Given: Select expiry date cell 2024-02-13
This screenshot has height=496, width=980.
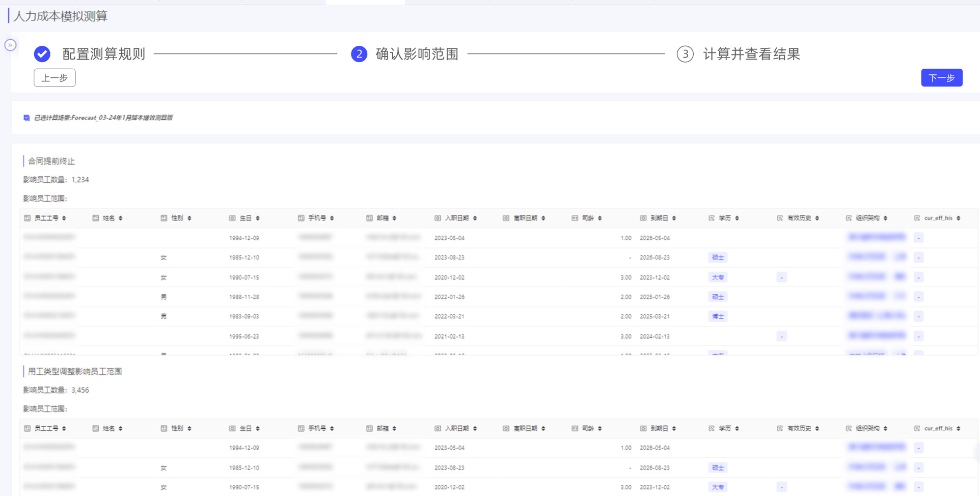Looking at the screenshot, I should click(655, 336).
